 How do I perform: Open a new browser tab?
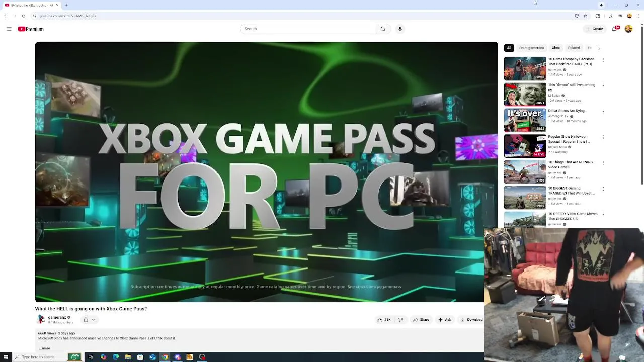66,5
